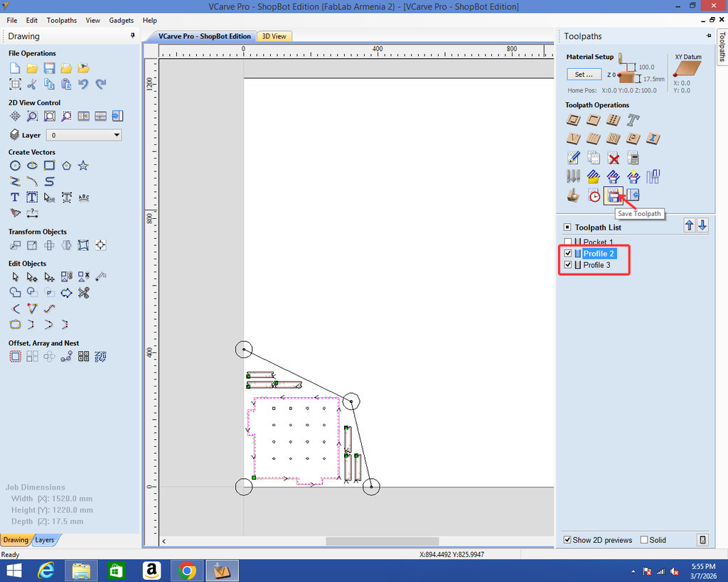Activate the Zoom tool magnifier
Viewport: 728px width, 582px height.
tap(32, 116)
